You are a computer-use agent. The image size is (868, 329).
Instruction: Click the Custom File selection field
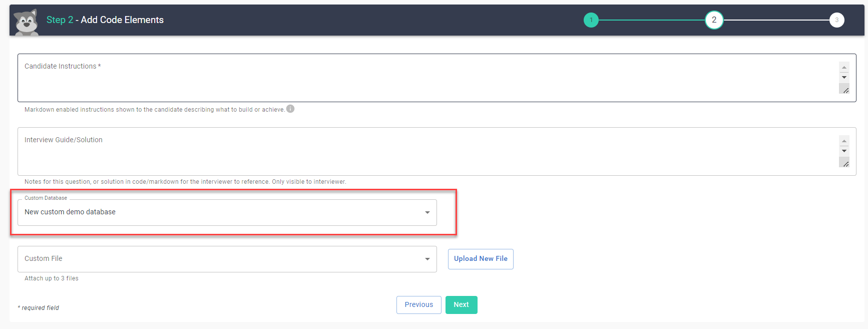[x=220, y=259]
